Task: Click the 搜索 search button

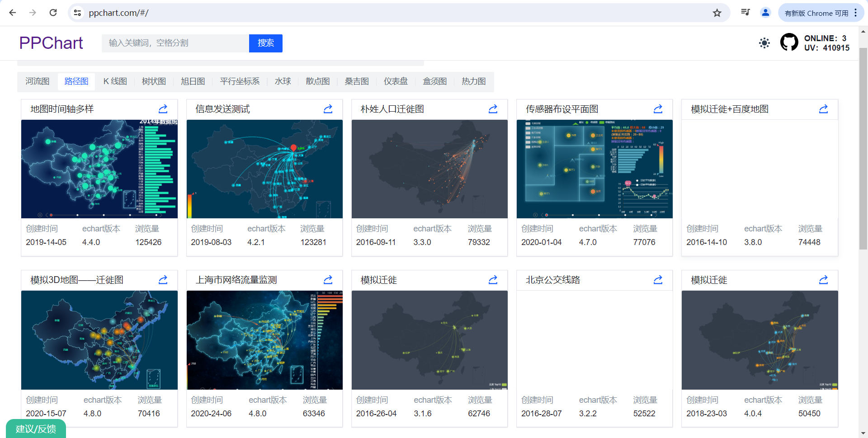Action: coord(266,43)
